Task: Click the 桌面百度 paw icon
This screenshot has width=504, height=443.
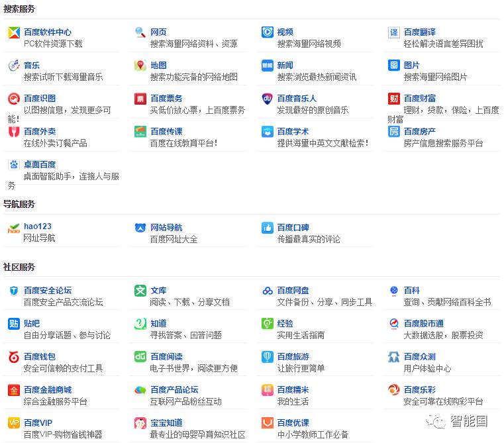Action: tap(14, 165)
